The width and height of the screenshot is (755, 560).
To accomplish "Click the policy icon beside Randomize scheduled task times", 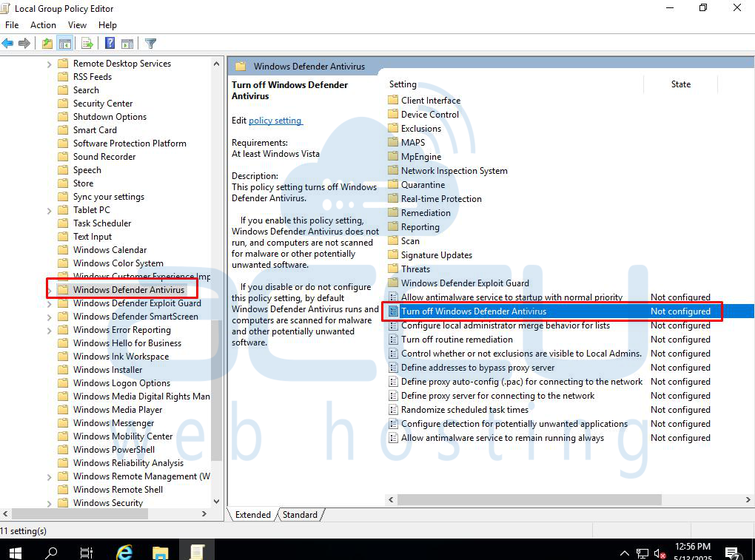I will (x=393, y=410).
